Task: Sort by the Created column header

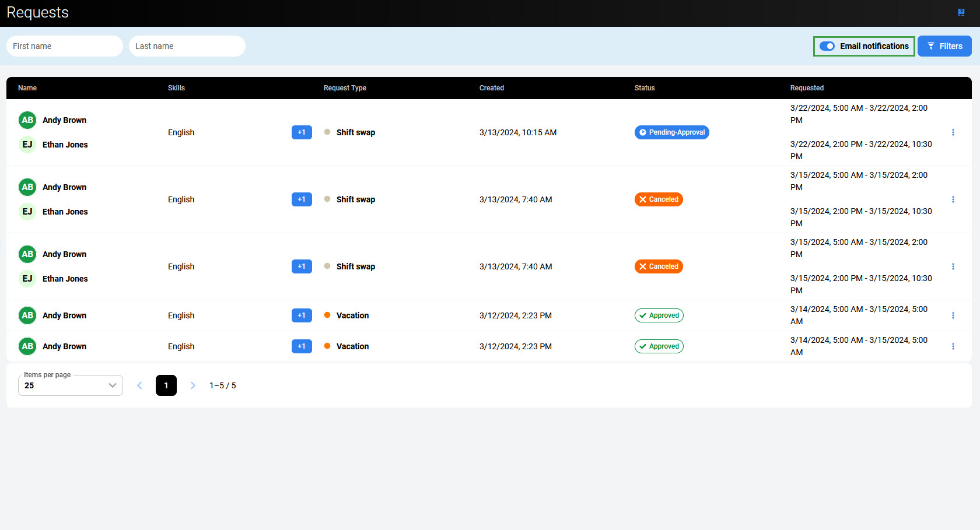Action: pos(492,88)
